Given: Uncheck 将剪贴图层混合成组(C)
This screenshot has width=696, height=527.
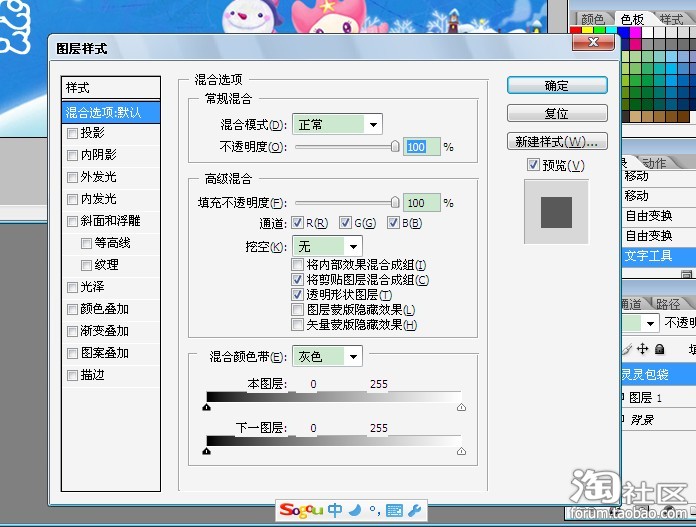Looking at the screenshot, I should coord(297,280).
